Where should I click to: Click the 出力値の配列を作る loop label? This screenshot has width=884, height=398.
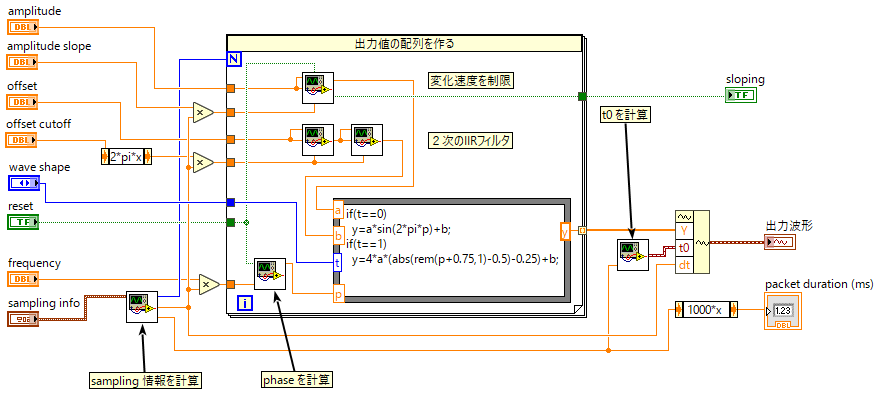click(404, 43)
